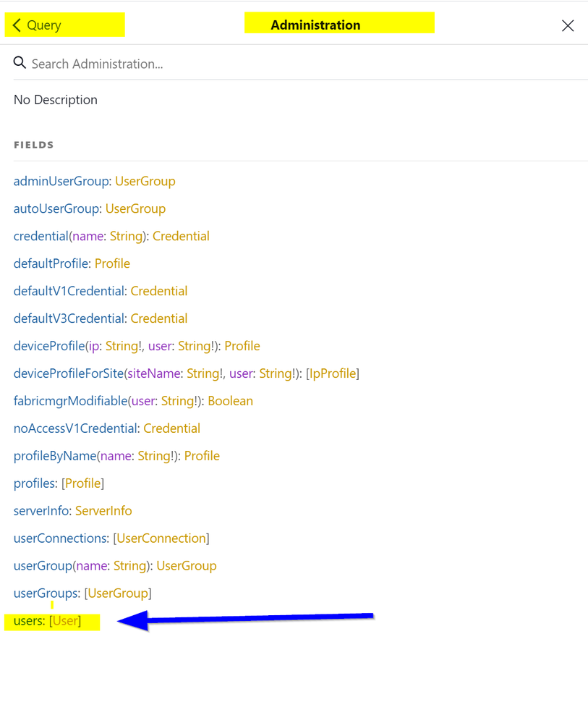Select the noAccessV1Credential field
The width and height of the screenshot is (588, 723).
[x=75, y=428]
